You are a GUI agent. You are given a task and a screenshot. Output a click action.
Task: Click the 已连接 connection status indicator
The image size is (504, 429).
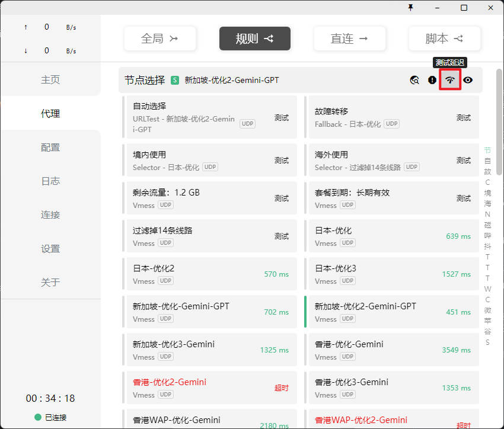[50, 417]
